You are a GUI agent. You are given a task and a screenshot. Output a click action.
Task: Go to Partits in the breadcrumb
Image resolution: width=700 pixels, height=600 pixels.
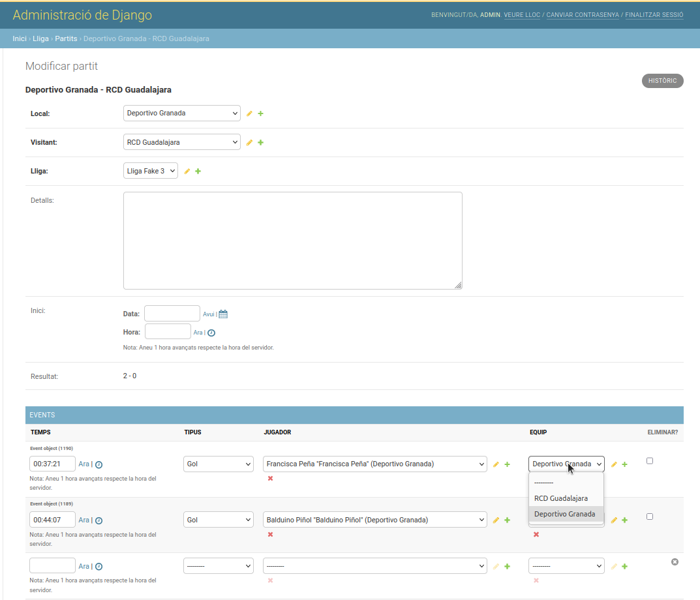point(66,38)
